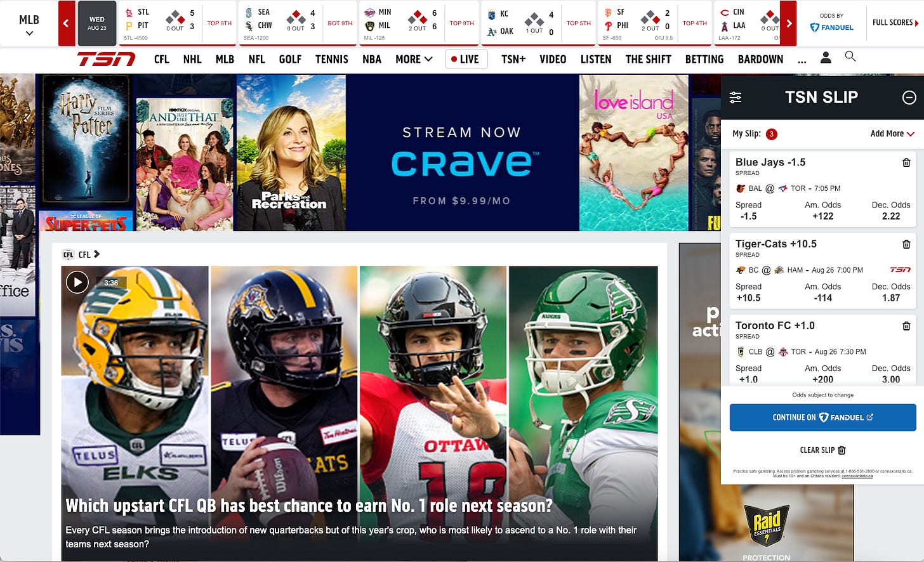
Task: Open the WED AUG 23 date selector
Action: [x=97, y=23]
